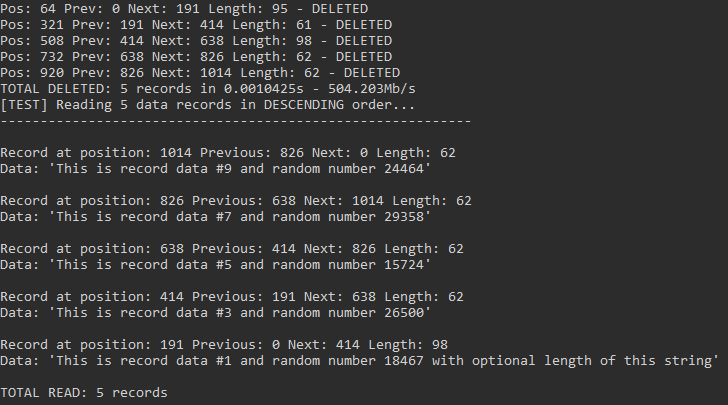This screenshot has width=728, height=405.
Task: Click the record data #9 text line
Action: pyautogui.click(x=216, y=169)
